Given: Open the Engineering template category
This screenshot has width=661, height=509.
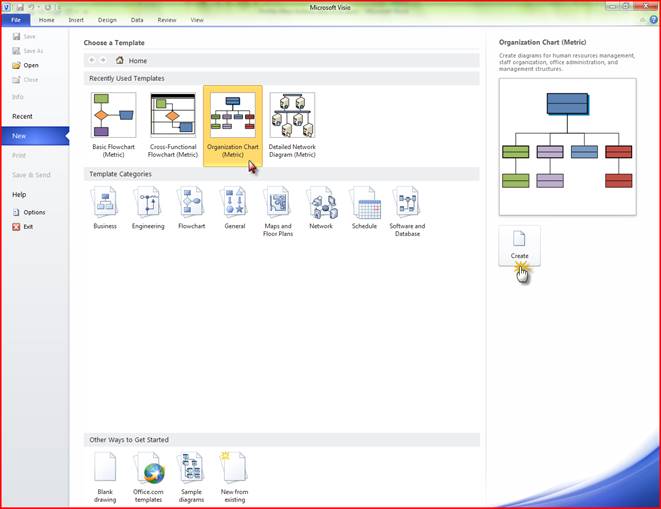Looking at the screenshot, I should [148, 207].
